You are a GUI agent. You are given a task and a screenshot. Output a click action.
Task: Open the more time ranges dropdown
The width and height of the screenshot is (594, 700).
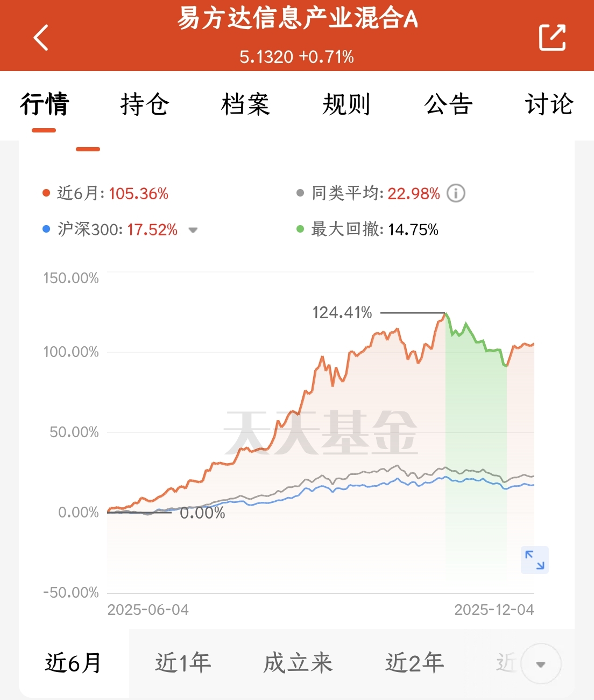541,664
